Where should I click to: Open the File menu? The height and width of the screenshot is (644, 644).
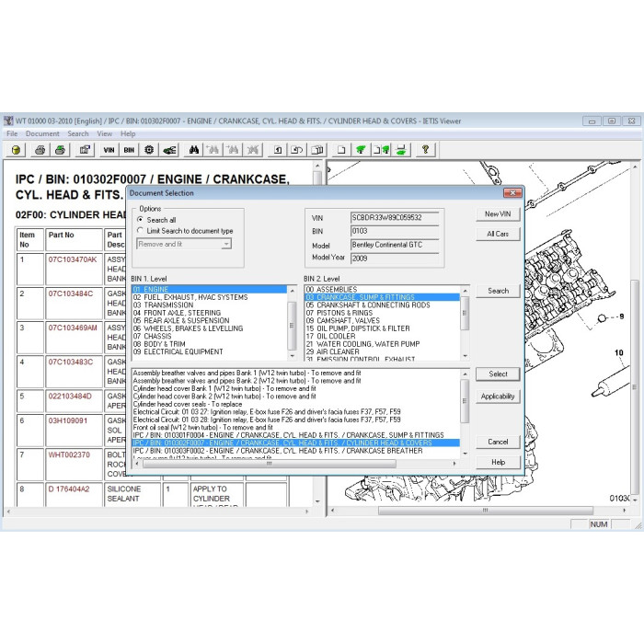point(12,134)
